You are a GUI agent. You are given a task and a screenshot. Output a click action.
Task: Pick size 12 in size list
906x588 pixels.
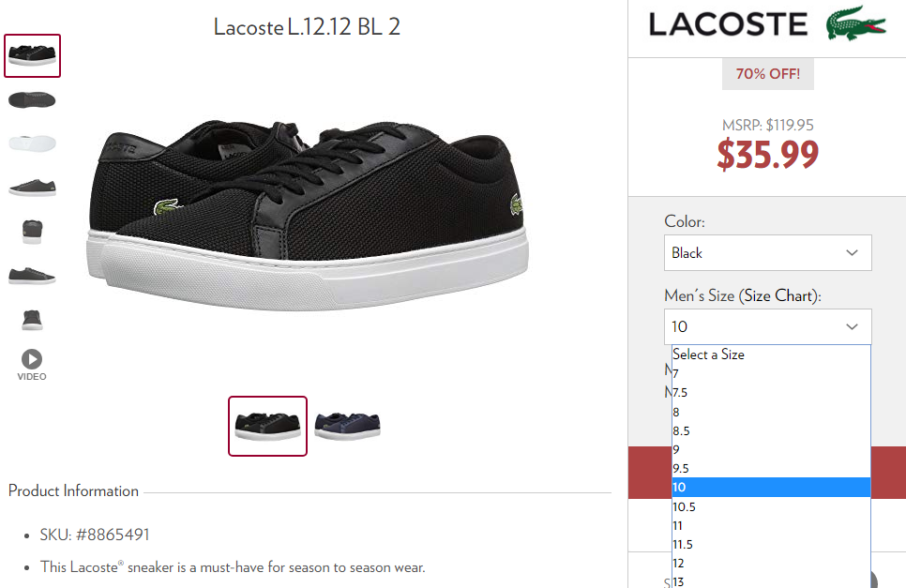click(771, 564)
